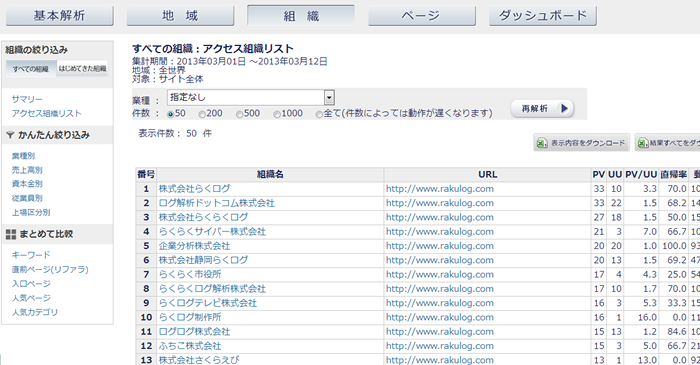Screen dimensions: 700x365
Task: Open organization 株式会社らくログ
Action: point(194,189)
